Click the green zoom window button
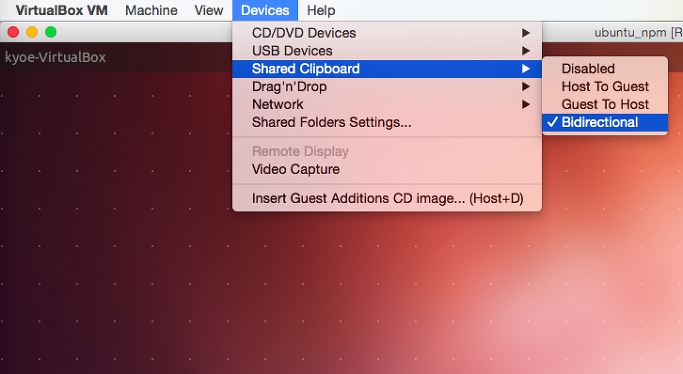 click(x=51, y=32)
